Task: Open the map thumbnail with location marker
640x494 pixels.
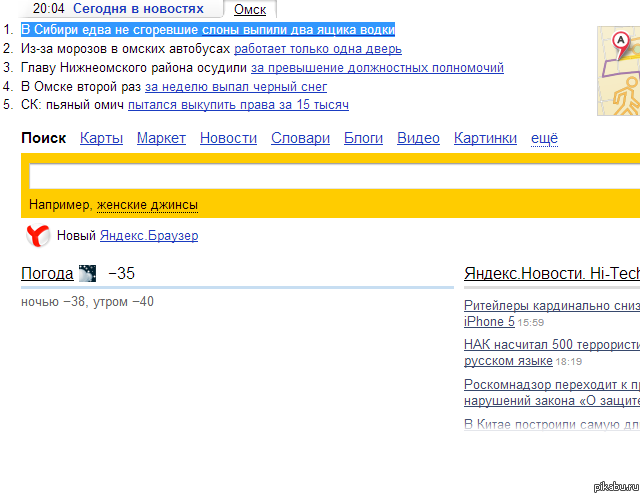Action: tap(618, 55)
